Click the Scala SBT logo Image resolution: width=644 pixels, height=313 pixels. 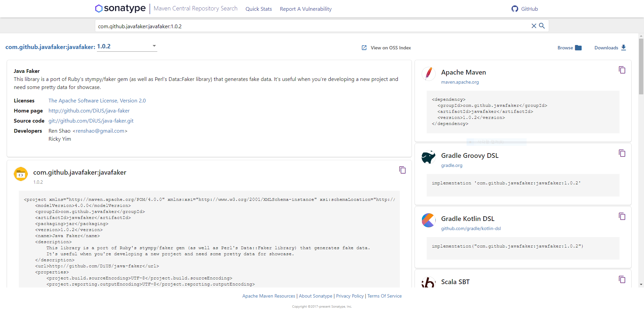(428, 282)
